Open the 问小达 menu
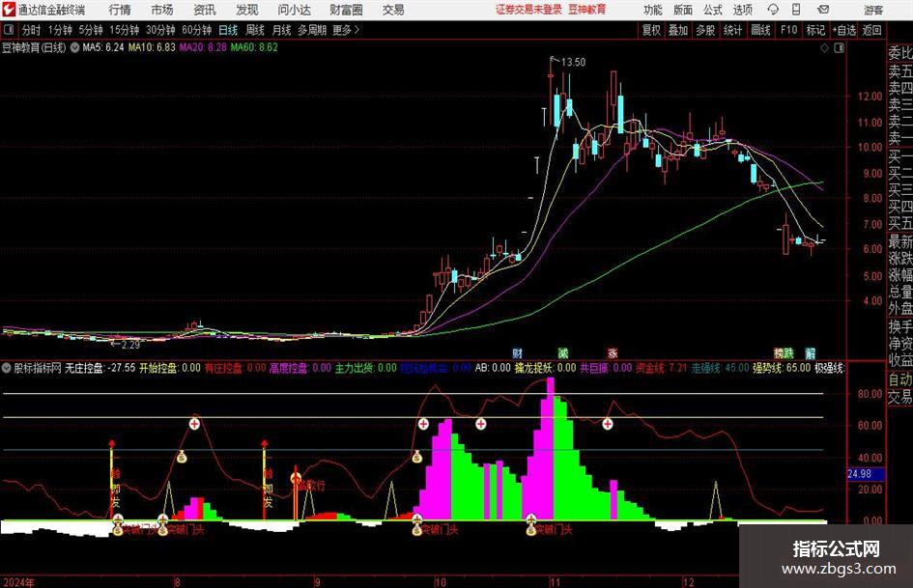Screen dimensions: 913x588 [294, 10]
